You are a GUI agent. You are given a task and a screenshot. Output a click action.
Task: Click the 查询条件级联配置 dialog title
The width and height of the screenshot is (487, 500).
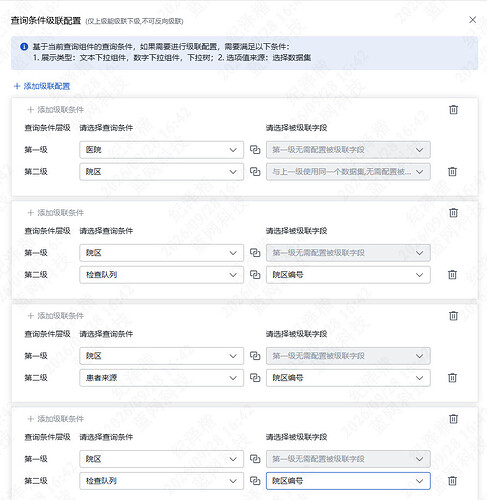(x=46, y=21)
